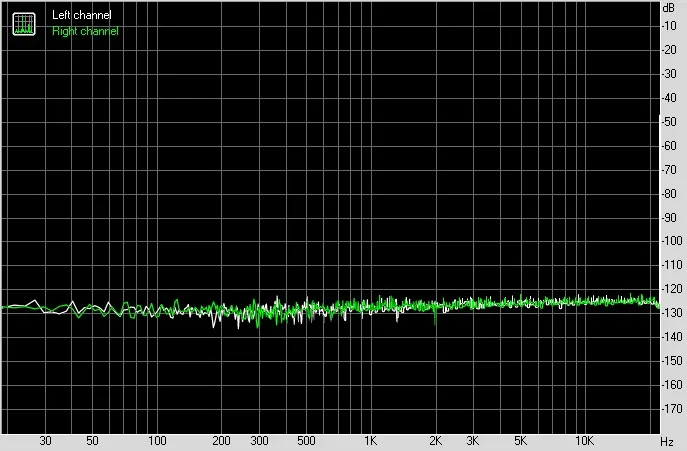Image resolution: width=687 pixels, height=451 pixels.
Task: Click the spectrum graph icon in the legend
Action: coord(24,24)
